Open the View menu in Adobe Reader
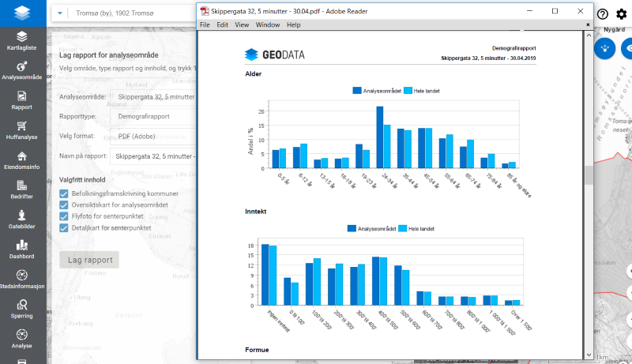This screenshot has height=364, width=632. click(x=242, y=24)
